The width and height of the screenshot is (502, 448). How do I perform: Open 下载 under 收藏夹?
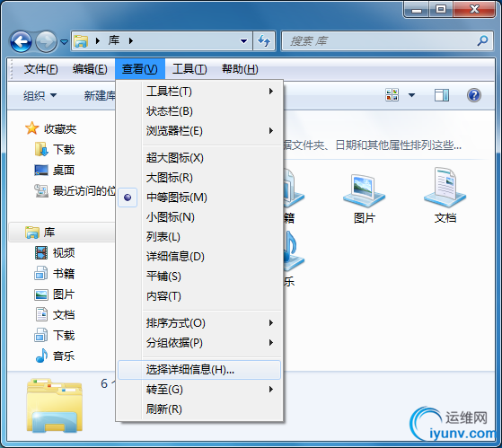click(x=55, y=149)
